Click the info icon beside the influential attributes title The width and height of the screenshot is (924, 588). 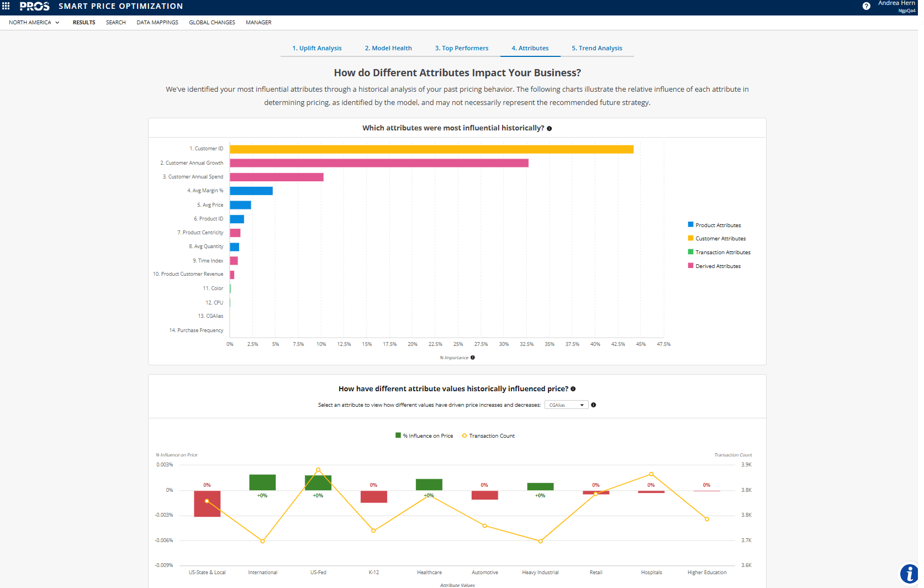550,128
